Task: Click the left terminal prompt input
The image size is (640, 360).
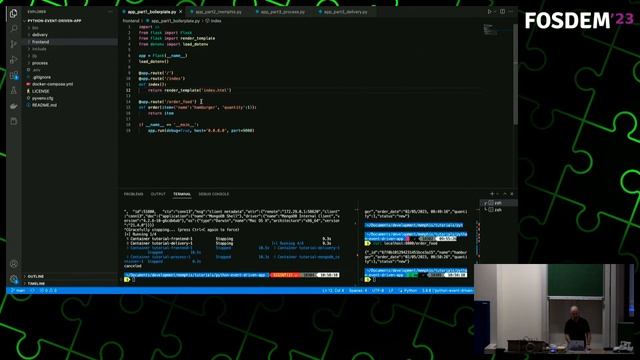Action: click(133, 280)
